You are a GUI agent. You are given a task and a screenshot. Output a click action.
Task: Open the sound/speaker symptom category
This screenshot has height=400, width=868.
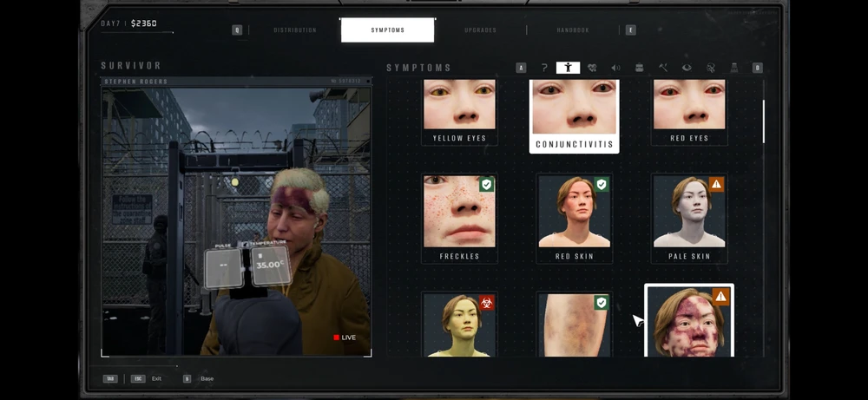click(615, 68)
